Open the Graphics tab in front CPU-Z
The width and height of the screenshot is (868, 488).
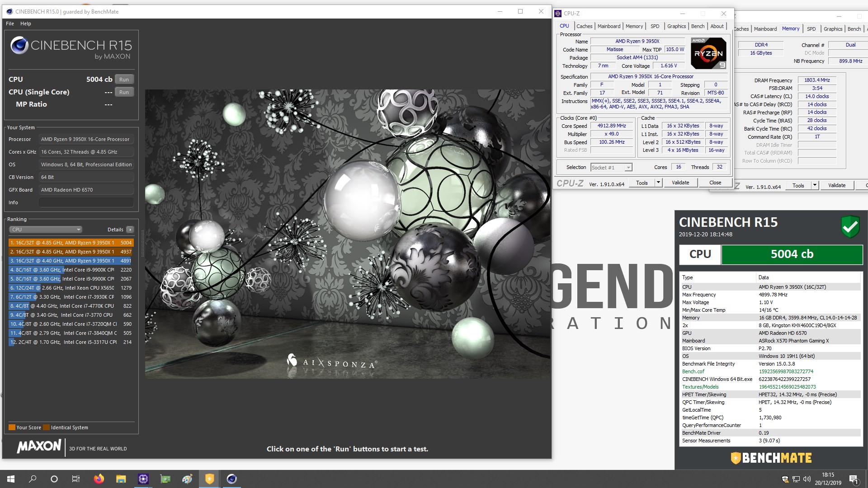pyautogui.click(x=676, y=26)
